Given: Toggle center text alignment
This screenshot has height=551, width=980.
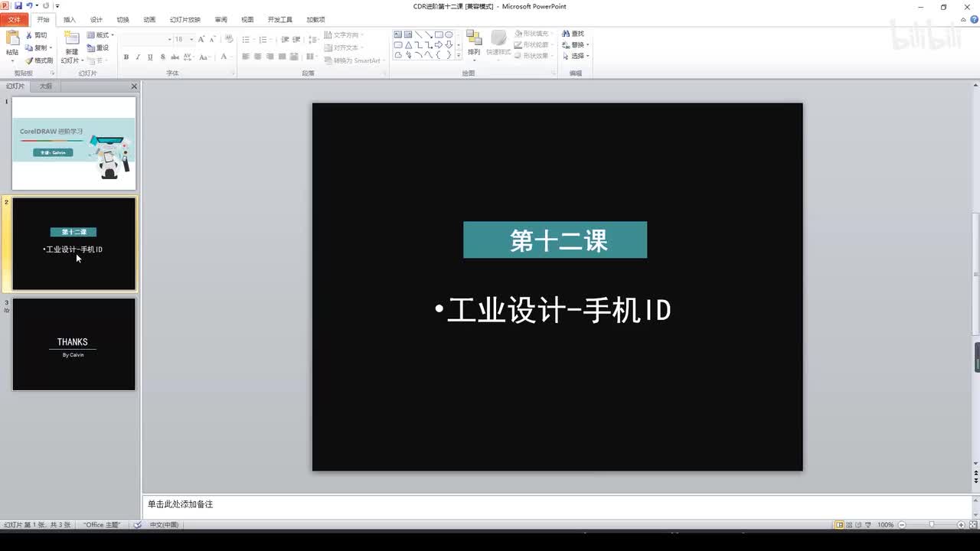Looking at the screenshot, I should coord(258,57).
